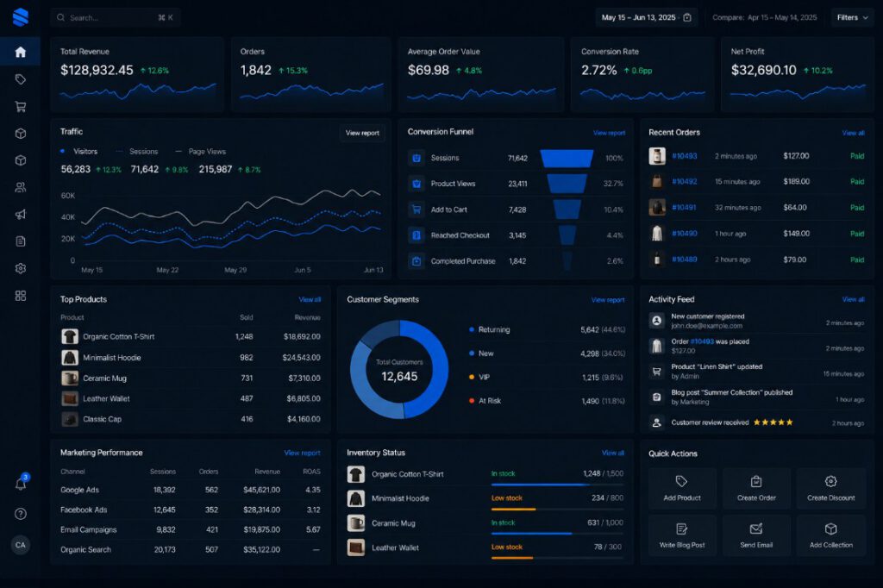This screenshot has height=588, width=883.
Task: Open the Home icon in sidebar
Action: pyautogui.click(x=21, y=52)
